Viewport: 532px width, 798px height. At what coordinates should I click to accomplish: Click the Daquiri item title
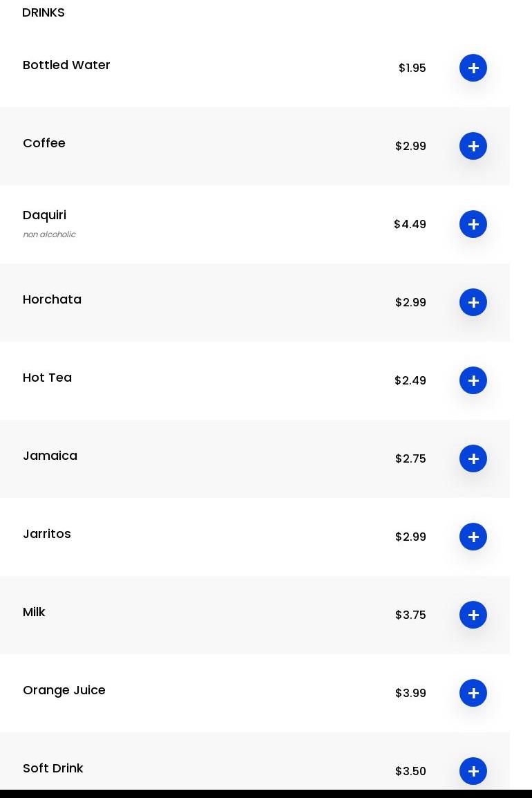(44, 215)
